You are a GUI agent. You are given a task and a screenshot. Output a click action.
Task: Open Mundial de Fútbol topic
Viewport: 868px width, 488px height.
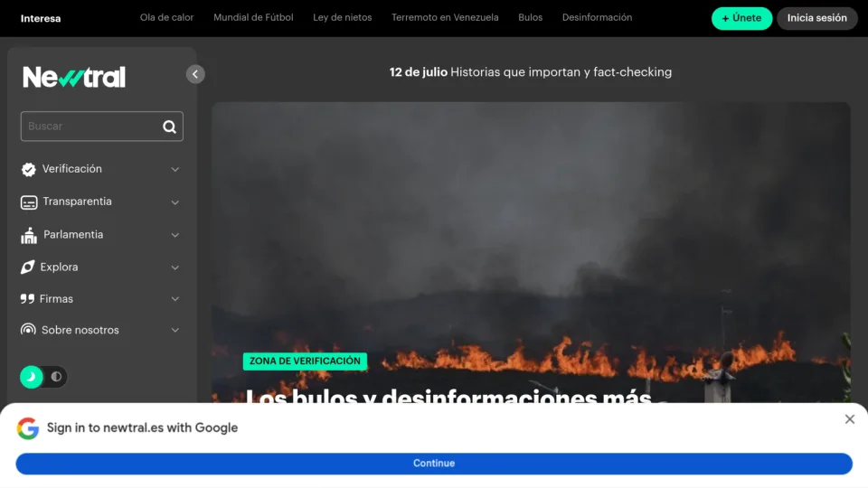(253, 18)
